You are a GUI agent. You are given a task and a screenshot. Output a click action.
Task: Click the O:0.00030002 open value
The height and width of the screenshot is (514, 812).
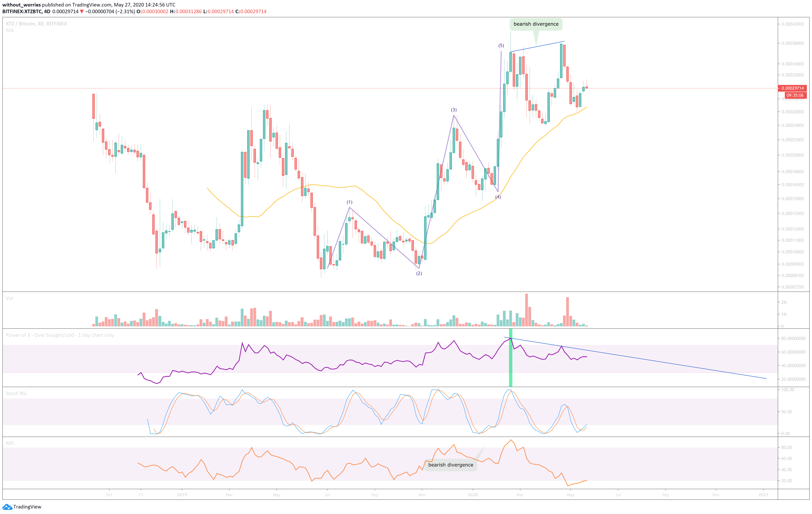tap(152, 11)
